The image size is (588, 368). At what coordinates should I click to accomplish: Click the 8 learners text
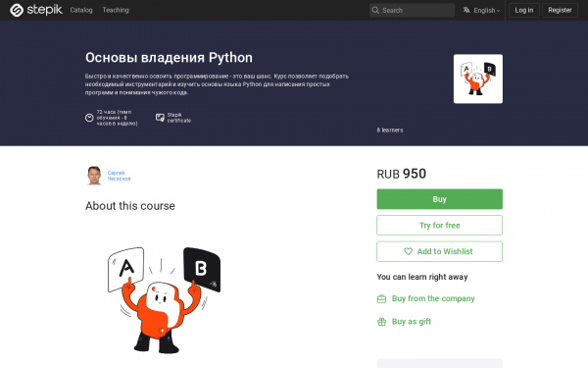390,130
